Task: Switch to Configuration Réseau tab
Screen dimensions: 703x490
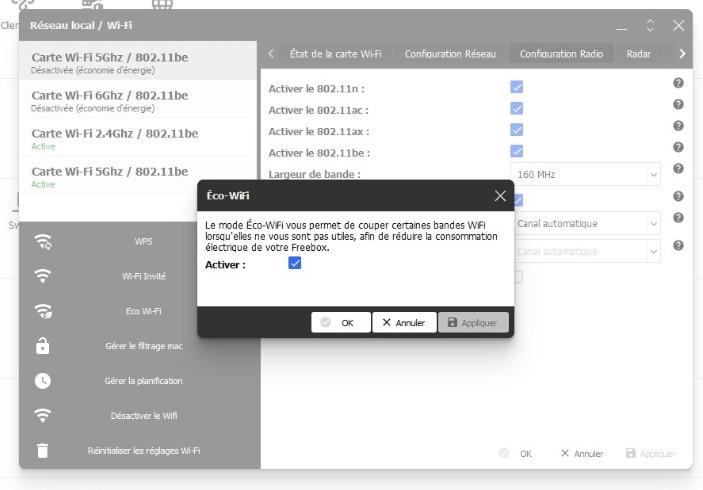Action: 450,54
